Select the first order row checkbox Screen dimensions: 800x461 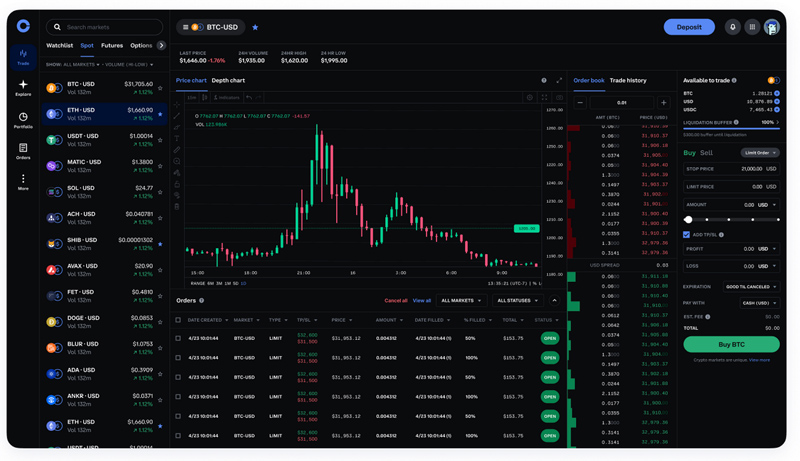click(x=179, y=338)
